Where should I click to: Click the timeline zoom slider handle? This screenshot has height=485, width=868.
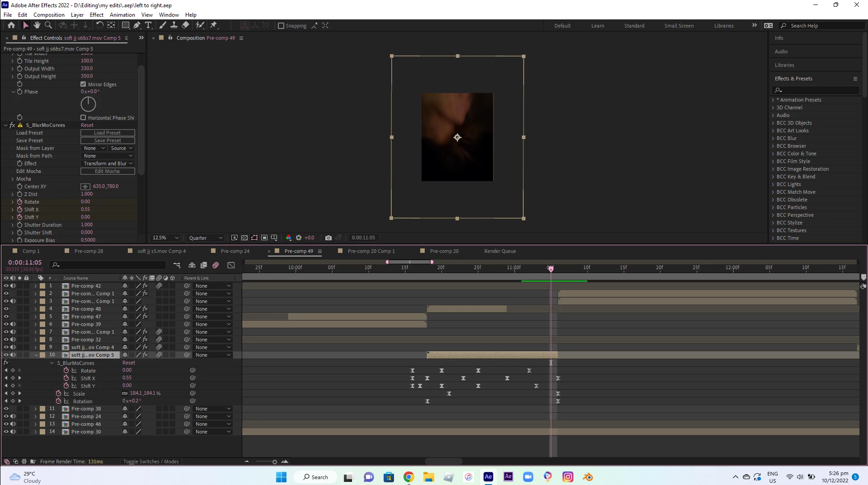274,462
